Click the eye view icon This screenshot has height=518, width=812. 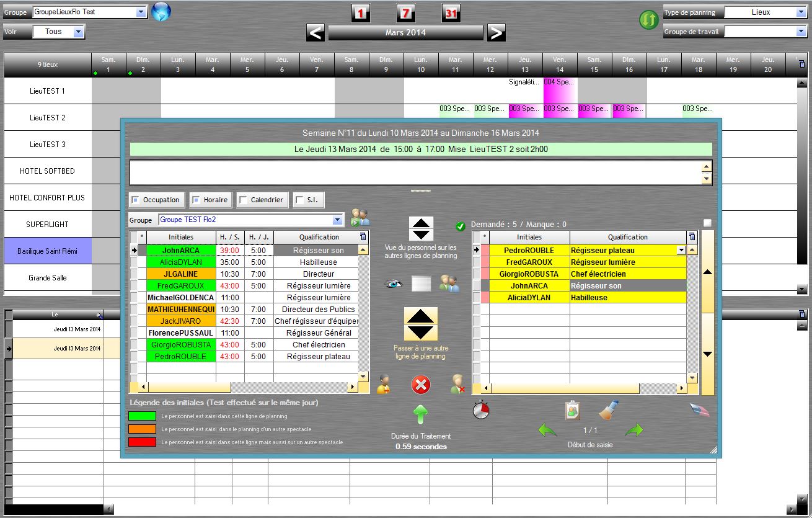[394, 284]
